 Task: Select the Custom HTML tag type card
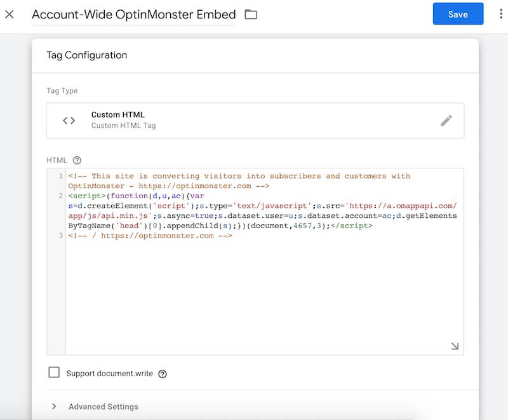(x=254, y=120)
